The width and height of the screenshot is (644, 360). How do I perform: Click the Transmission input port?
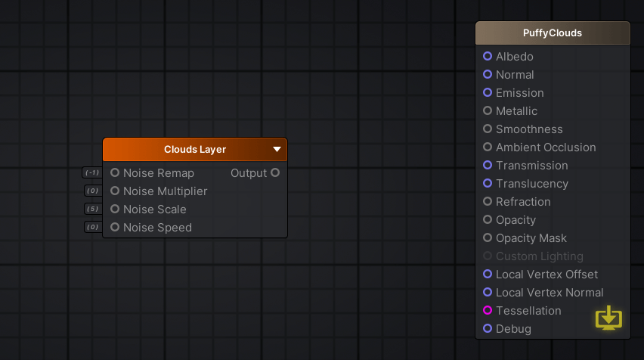coord(488,166)
